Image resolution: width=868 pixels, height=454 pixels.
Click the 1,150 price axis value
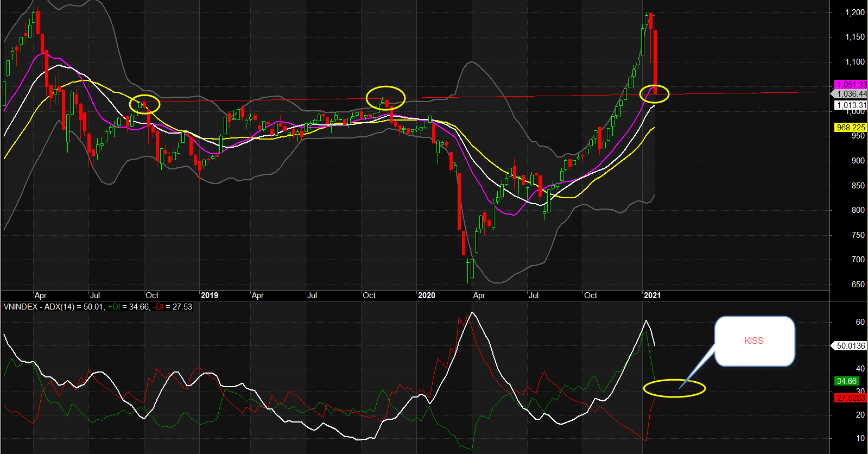pos(855,37)
